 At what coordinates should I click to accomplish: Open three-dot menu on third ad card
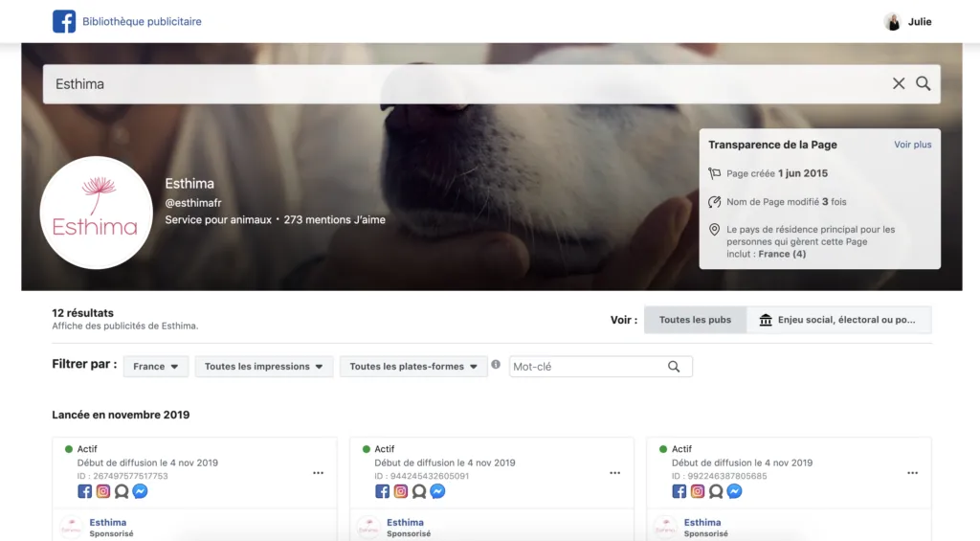[x=912, y=473]
